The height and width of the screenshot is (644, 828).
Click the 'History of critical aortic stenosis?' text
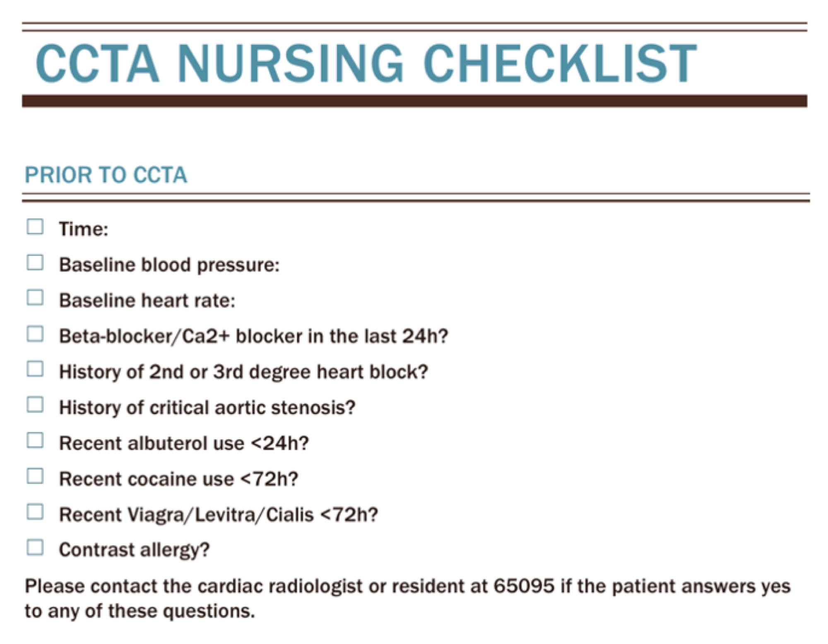pos(207,408)
